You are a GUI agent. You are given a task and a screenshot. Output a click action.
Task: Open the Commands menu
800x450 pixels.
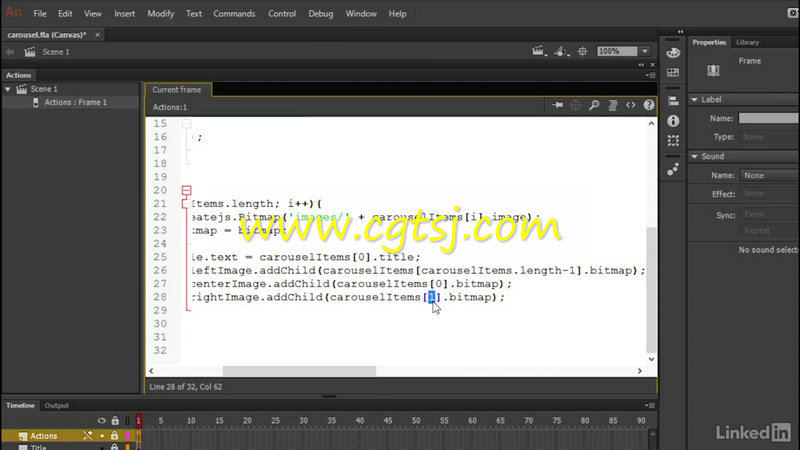point(234,14)
